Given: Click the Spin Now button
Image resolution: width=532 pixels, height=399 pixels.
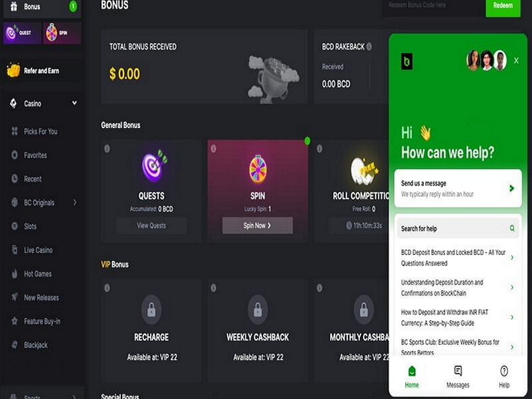Looking at the screenshot, I should (258, 226).
